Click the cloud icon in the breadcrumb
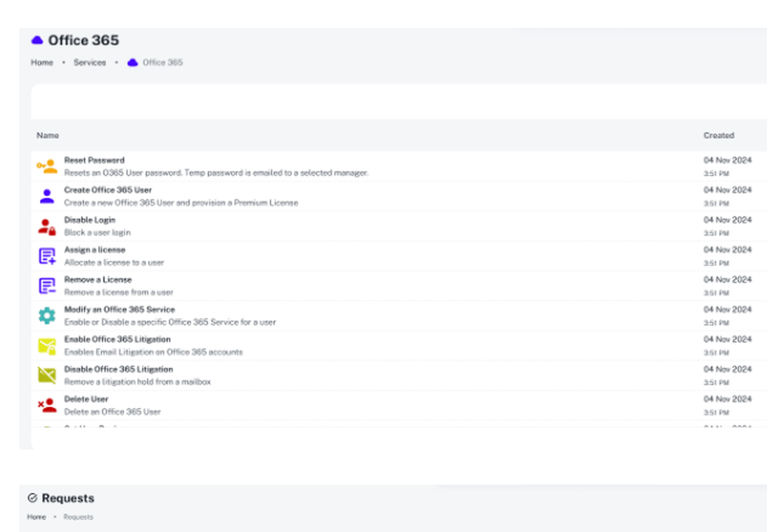The width and height of the screenshot is (767, 532). click(x=133, y=63)
